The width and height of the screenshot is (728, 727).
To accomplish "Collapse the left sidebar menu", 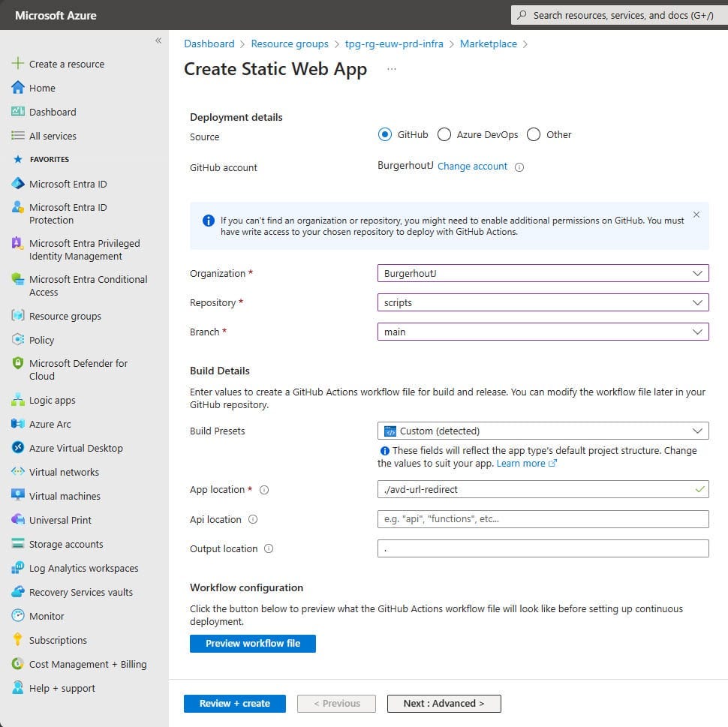I will click(x=158, y=41).
